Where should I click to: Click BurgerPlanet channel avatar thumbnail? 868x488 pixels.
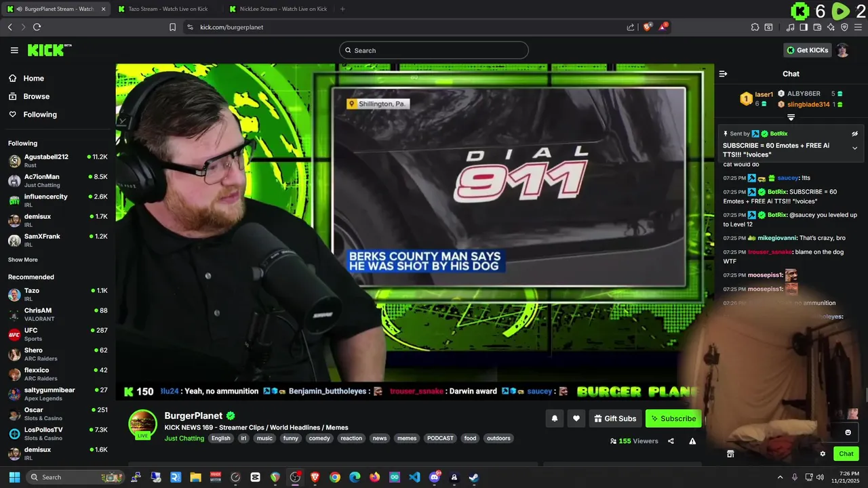click(x=143, y=425)
